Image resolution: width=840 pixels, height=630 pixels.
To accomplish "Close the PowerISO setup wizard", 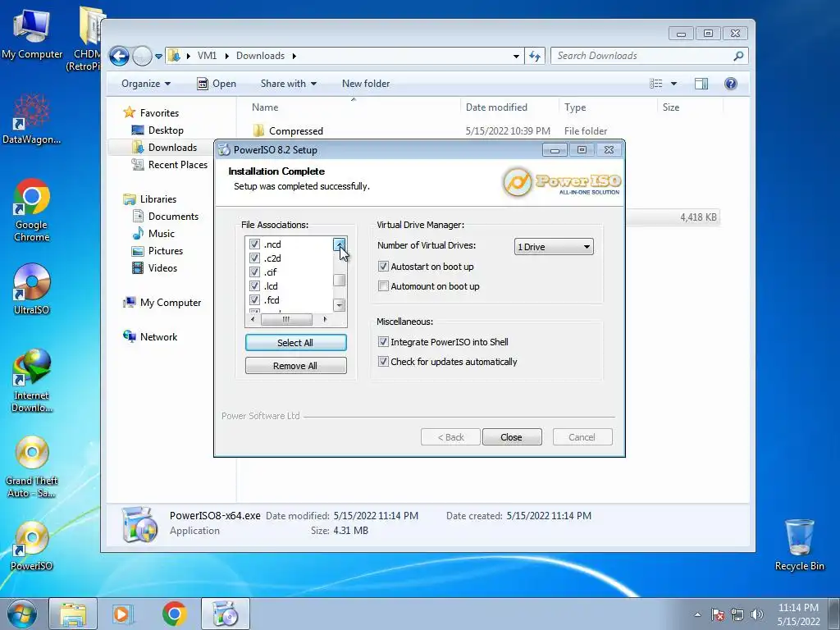I will point(512,437).
